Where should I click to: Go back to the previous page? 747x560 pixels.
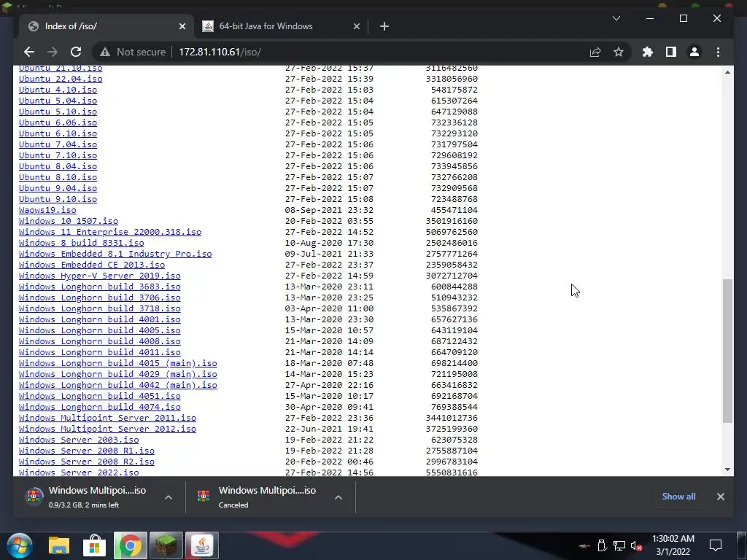(29, 52)
